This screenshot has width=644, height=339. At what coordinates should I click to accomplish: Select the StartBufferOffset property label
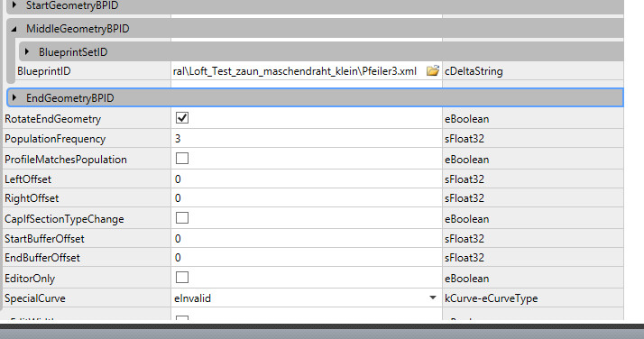[44, 238]
